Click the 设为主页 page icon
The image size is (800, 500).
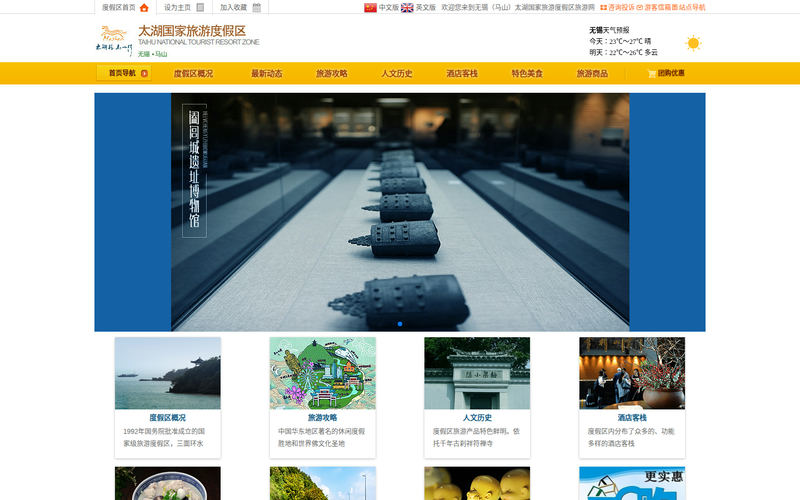click(201, 8)
